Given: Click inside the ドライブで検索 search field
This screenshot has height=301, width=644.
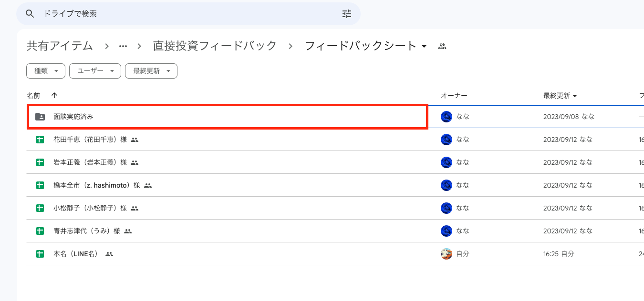Looking at the screenshot, I should [x=143, y=14].
